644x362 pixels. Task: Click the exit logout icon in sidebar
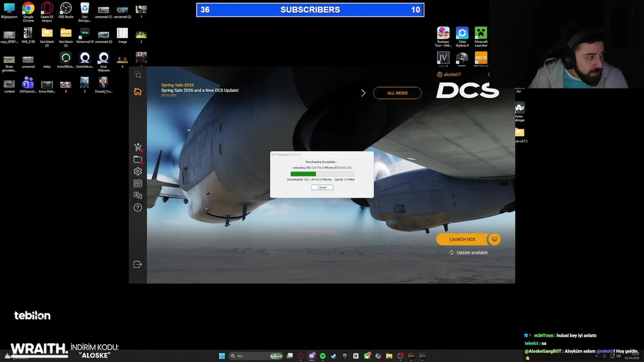click(137, 264)
